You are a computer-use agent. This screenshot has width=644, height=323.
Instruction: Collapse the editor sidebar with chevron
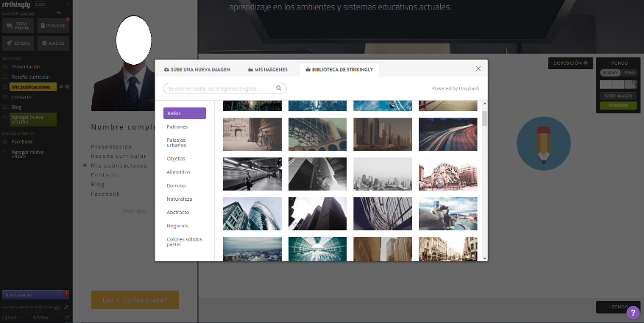coord(67,4)
